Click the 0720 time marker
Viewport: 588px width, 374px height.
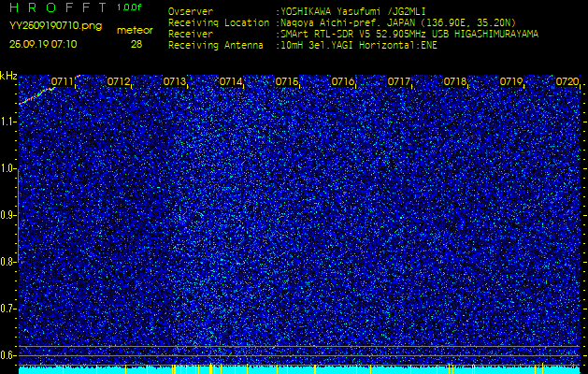(567, 81)
